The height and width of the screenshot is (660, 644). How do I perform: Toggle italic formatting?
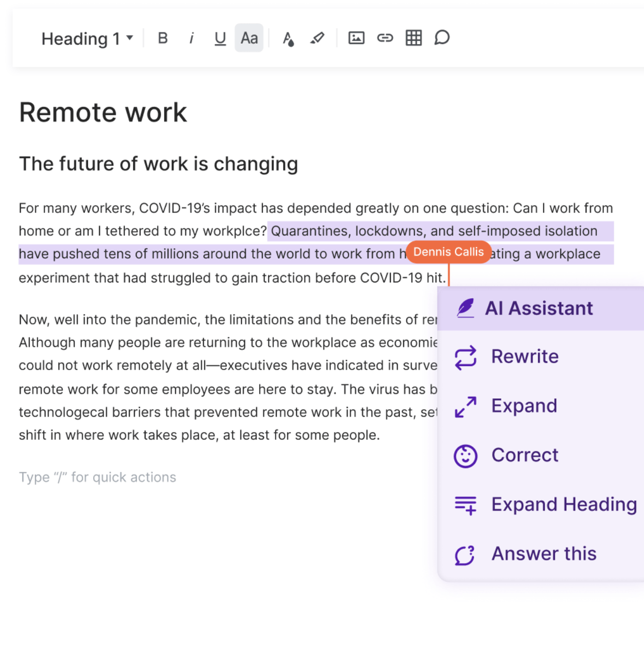click(191, 38)
